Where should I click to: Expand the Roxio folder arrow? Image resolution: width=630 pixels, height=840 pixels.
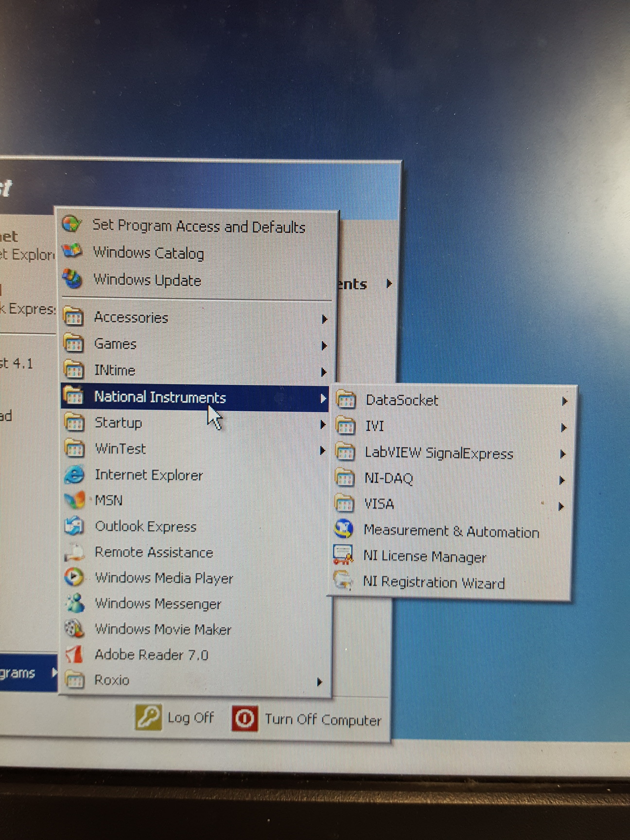(319, 682)
